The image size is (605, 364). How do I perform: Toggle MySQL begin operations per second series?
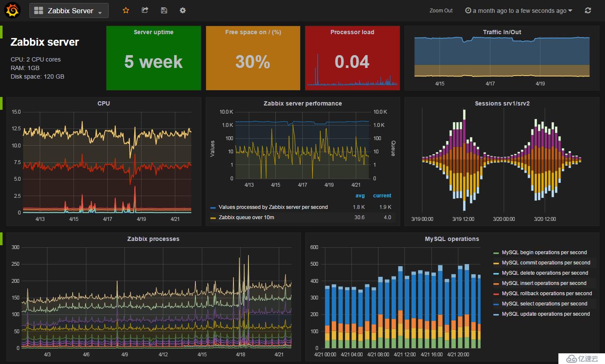pos(544,252)
